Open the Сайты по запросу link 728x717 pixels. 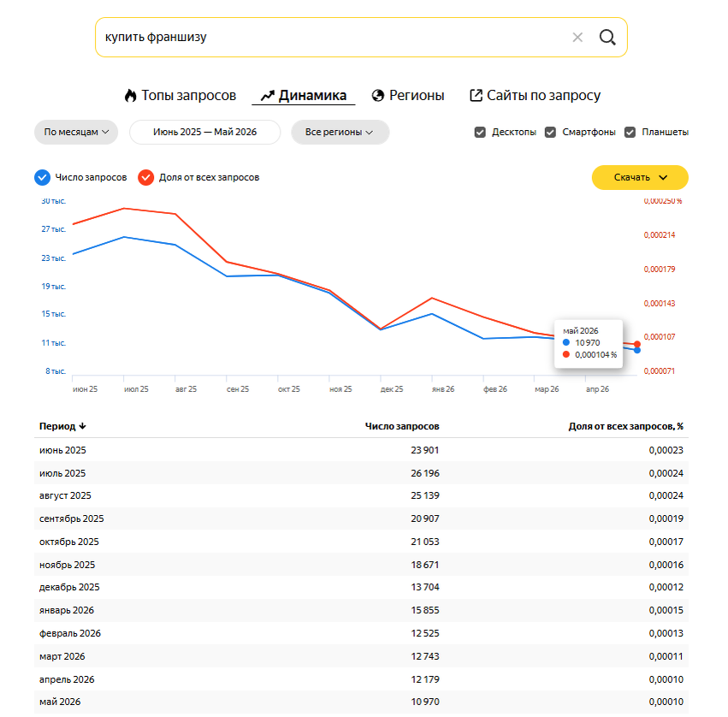pos(535,96)
